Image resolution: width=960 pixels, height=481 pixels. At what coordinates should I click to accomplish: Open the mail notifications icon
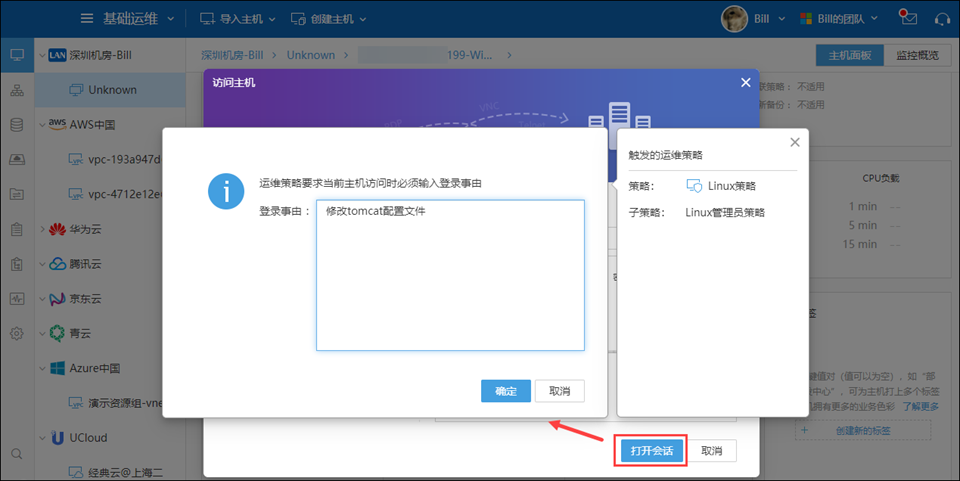point(908,18)
